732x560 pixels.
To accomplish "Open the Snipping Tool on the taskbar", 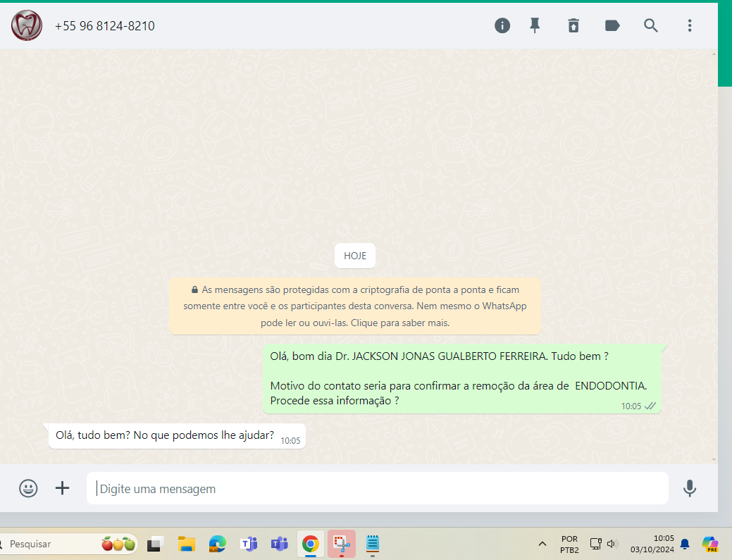I will (x=342, y=544).
